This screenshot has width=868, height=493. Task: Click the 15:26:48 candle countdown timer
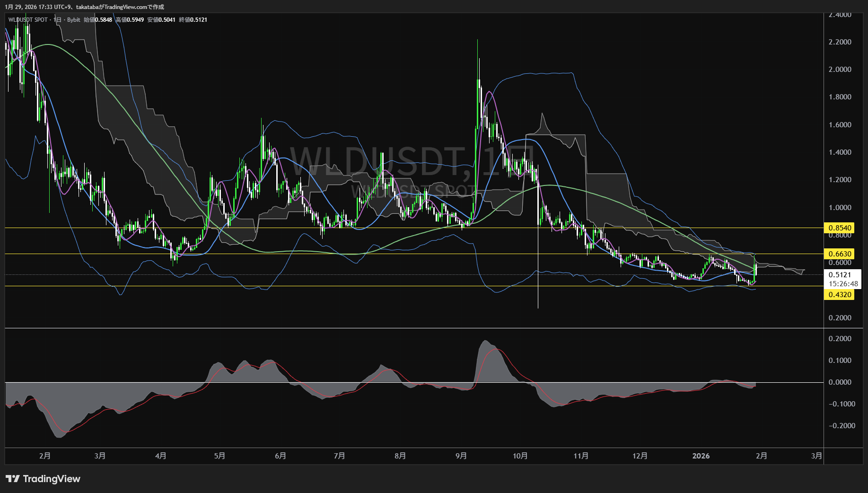(x=843, y=284)
